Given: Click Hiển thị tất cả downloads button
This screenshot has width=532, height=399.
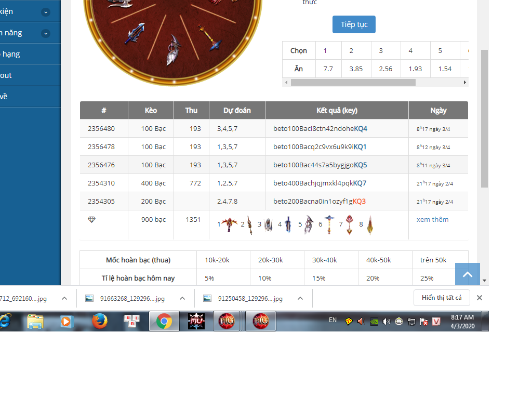Looking at the screenshot, I should point(442,298).
